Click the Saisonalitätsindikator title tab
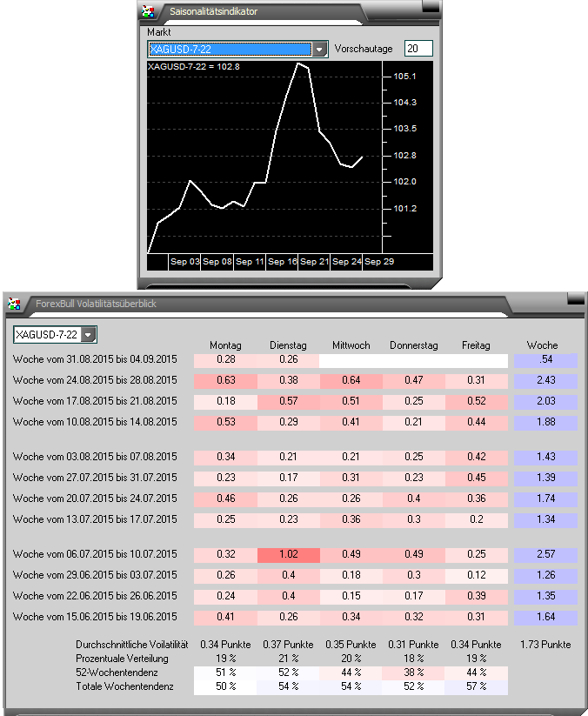The width and height of the screenshot is (588, 716). click(x=213, y=12)
